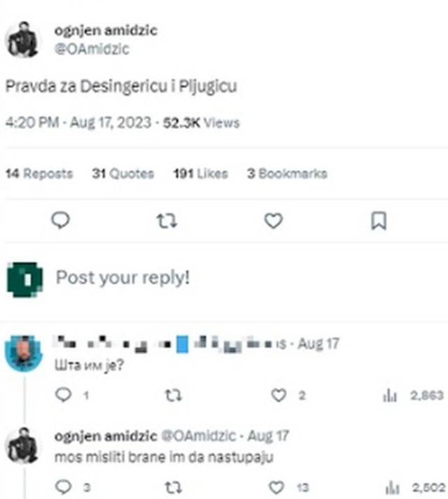This screenshot has height=499, width=448.
Task: Reply to the main post via comment icon
Action: 62,221
